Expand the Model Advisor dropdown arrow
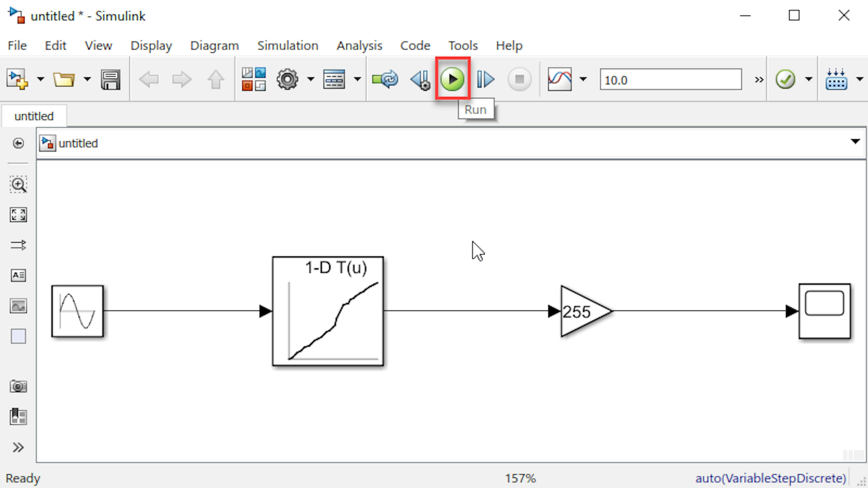This screenshot has height=488, width=868. pyautogui.click(x=809, y=80)
